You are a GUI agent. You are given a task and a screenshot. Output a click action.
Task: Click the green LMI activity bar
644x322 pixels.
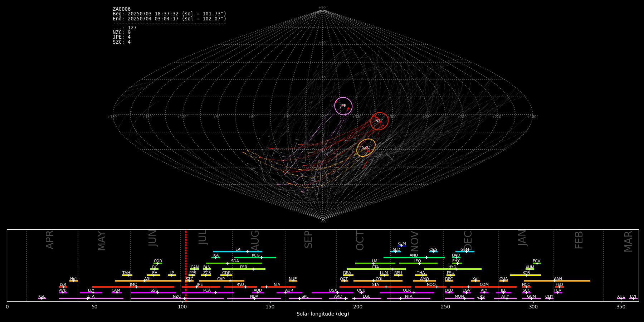pos(375,263)
